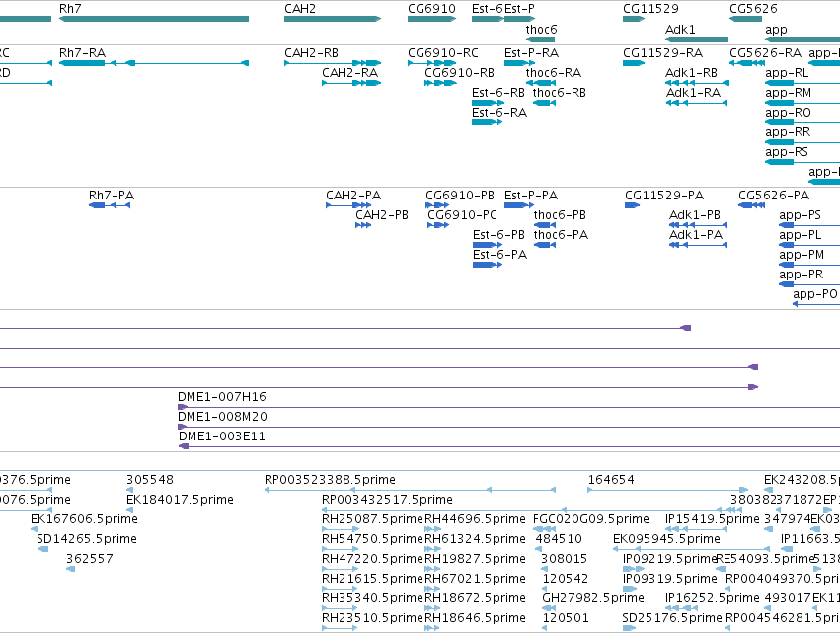
Task: Click the thoc6-RA transcript label
Action: click(x=554, y=73)
